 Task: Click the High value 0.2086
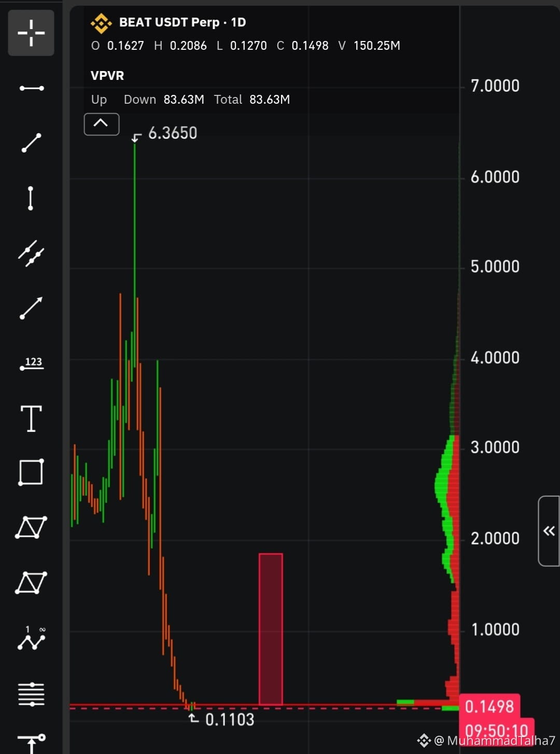point(188,46)
